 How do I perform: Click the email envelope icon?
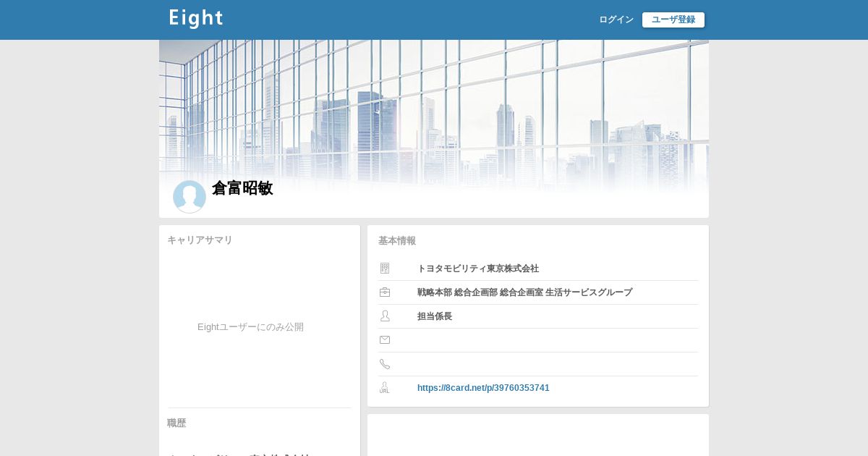point(385,340)
